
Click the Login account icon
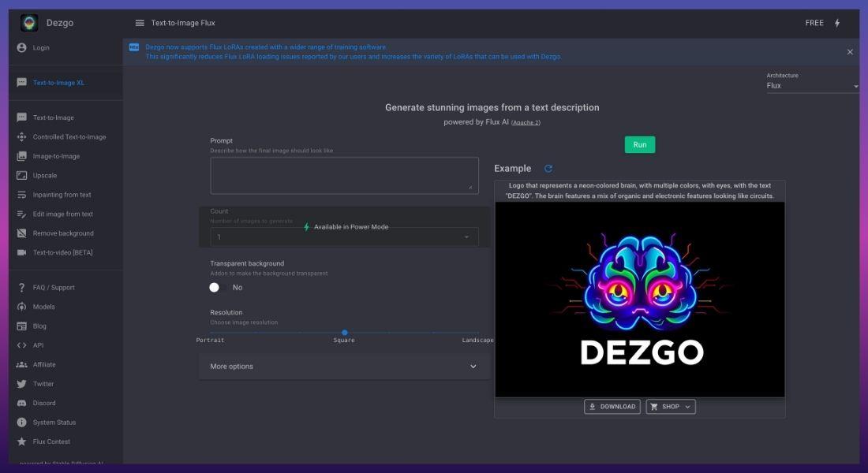click(21, 47)
